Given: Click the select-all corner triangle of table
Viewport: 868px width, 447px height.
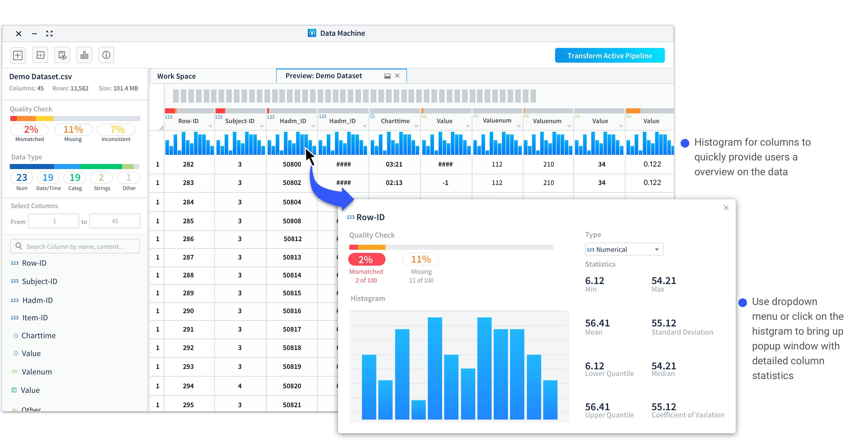Looking at the screenshot, I should (x=161, y=127).
